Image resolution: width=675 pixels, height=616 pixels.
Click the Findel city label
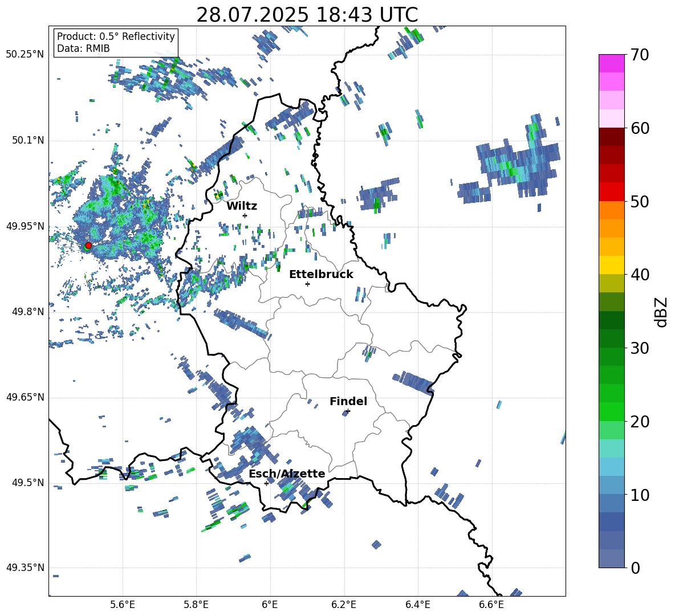pos(348,401)
